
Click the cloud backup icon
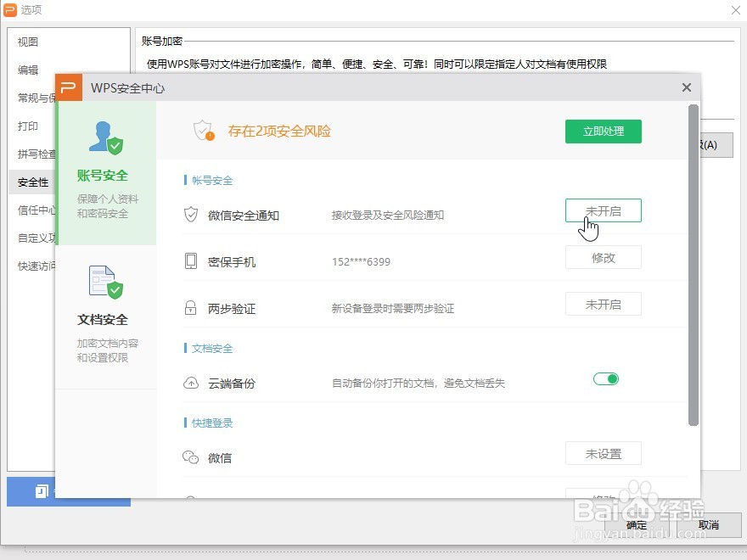[191, 383]
